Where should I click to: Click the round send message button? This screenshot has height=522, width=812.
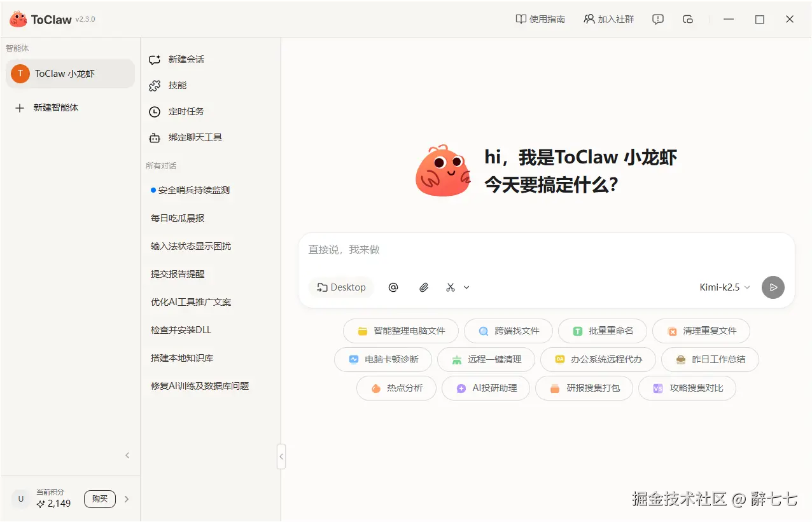[x=773, y=287]
